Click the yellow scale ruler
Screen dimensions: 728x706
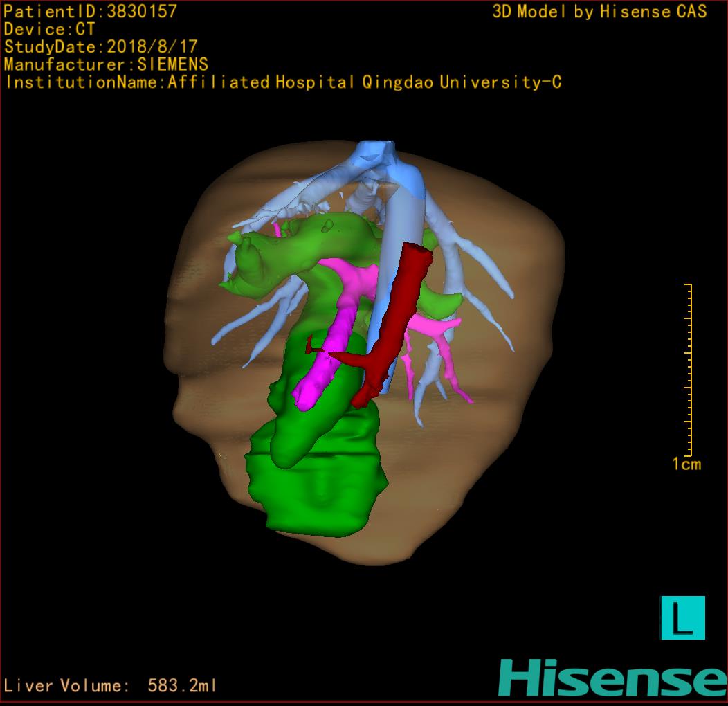point(689,370)
